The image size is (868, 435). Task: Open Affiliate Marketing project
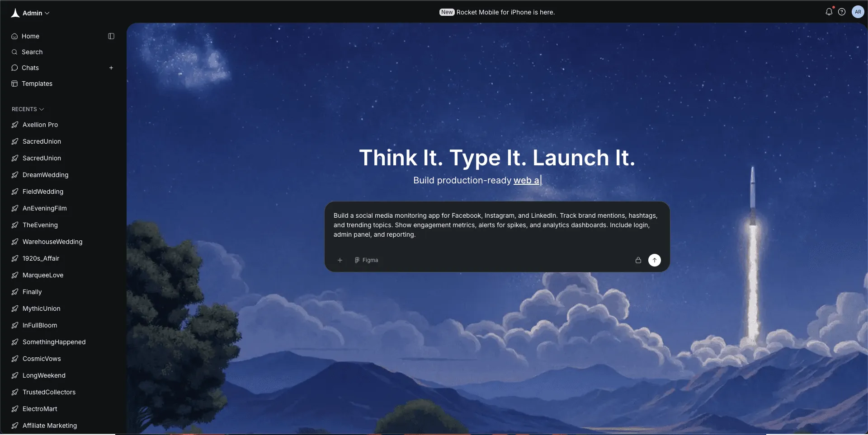50,426
